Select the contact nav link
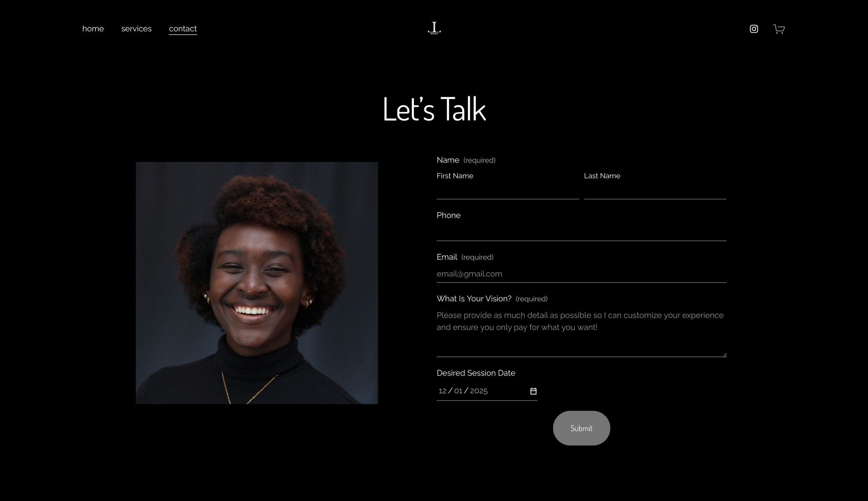Screen dimensions: 868x501 (x=183, y=29)
